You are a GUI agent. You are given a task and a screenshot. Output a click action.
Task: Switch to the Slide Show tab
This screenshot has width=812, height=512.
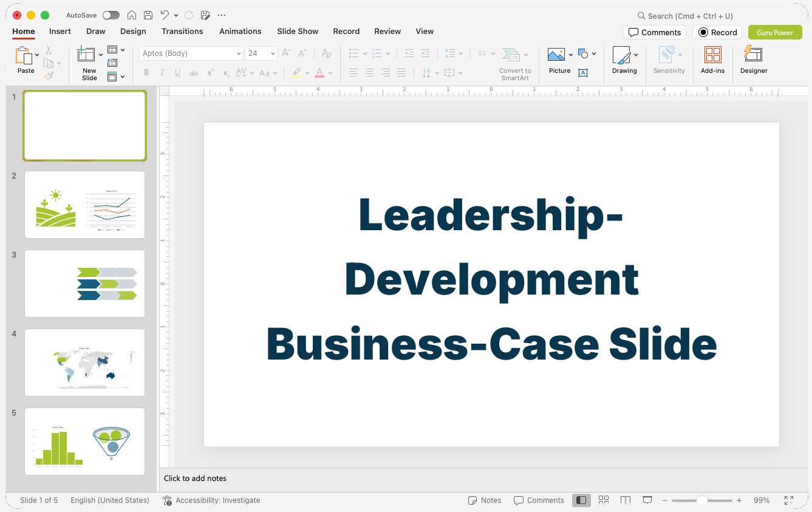298,31
